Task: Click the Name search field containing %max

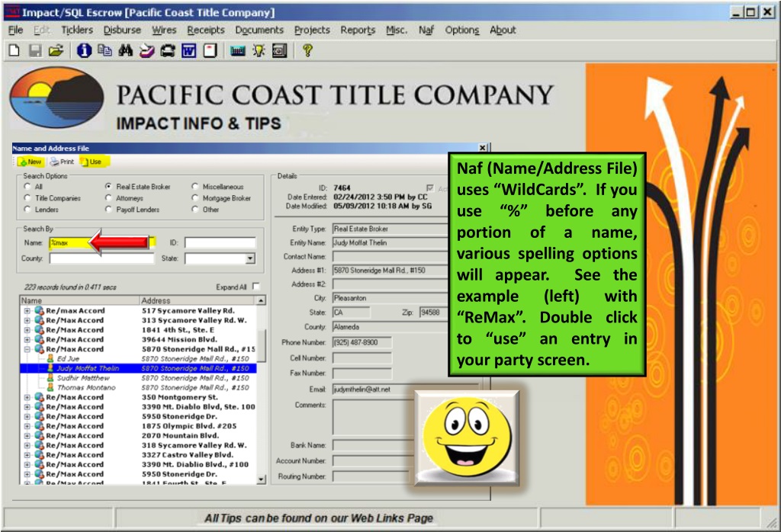Action: (101, 242)
